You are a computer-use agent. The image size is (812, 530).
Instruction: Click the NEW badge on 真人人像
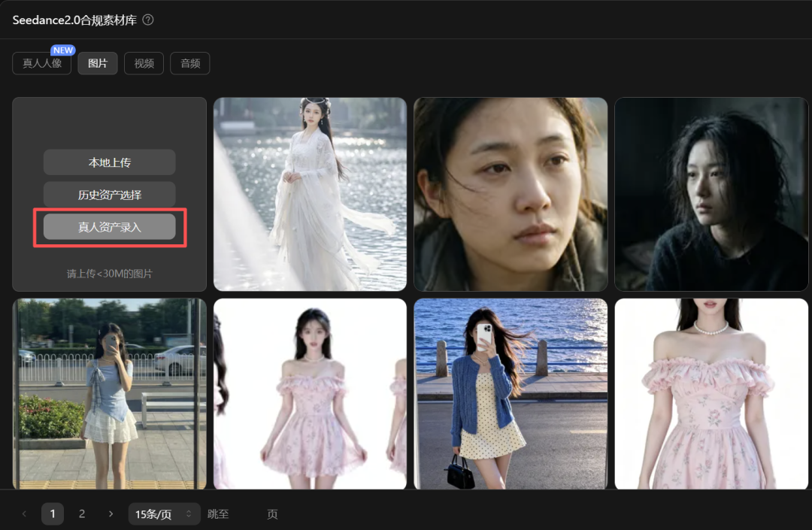63,50
